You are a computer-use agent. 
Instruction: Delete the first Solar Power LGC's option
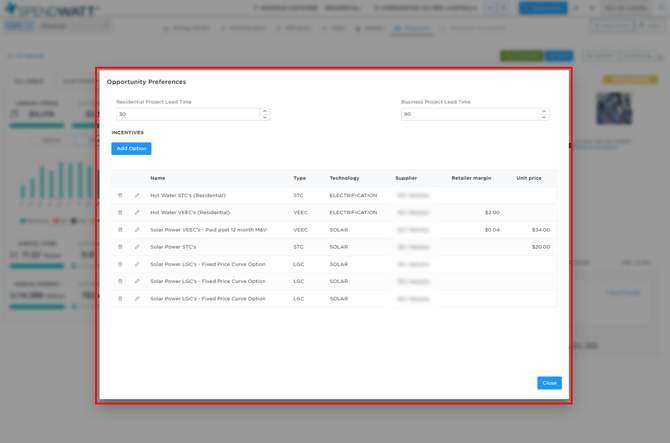(x=120, y=265)
